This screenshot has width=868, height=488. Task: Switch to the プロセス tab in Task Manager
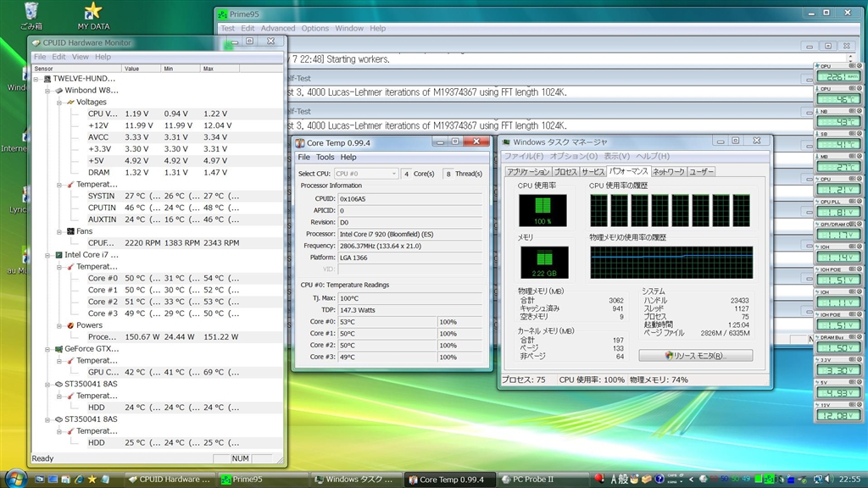point(565,172)
